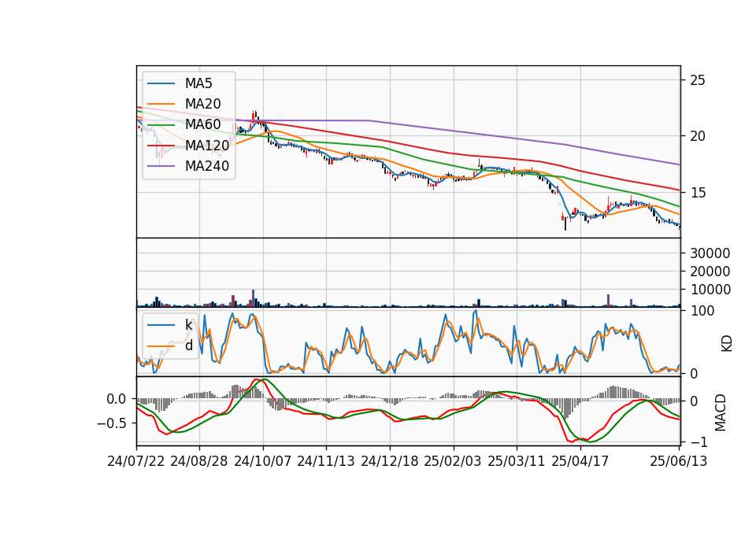Click the 25/03/11 date axis label
The height and width of the screenshot is (543, 756).
coord(517,461)
